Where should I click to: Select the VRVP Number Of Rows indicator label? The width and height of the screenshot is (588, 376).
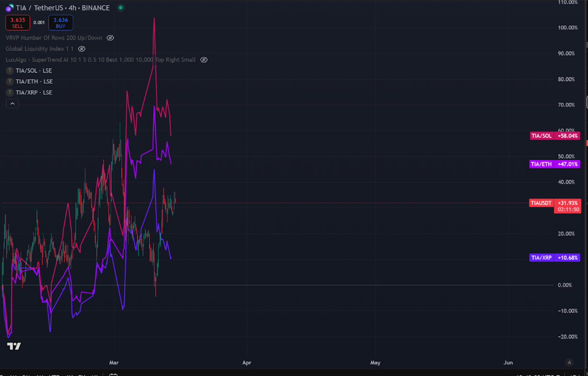point(54,38)
